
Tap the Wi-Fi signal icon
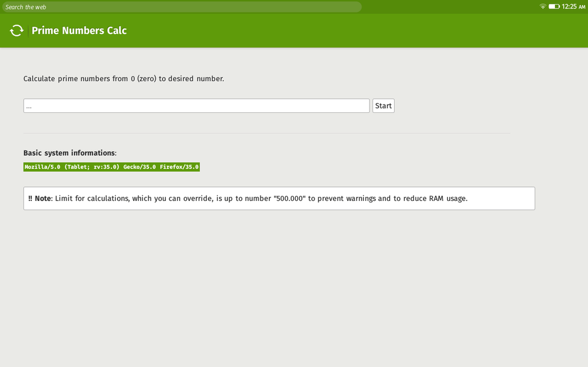pos(543,7)
